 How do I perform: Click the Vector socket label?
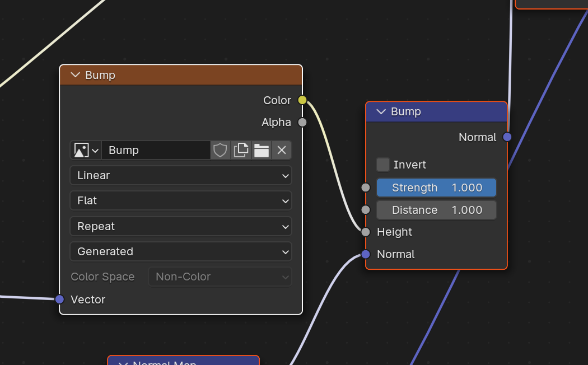88,300
